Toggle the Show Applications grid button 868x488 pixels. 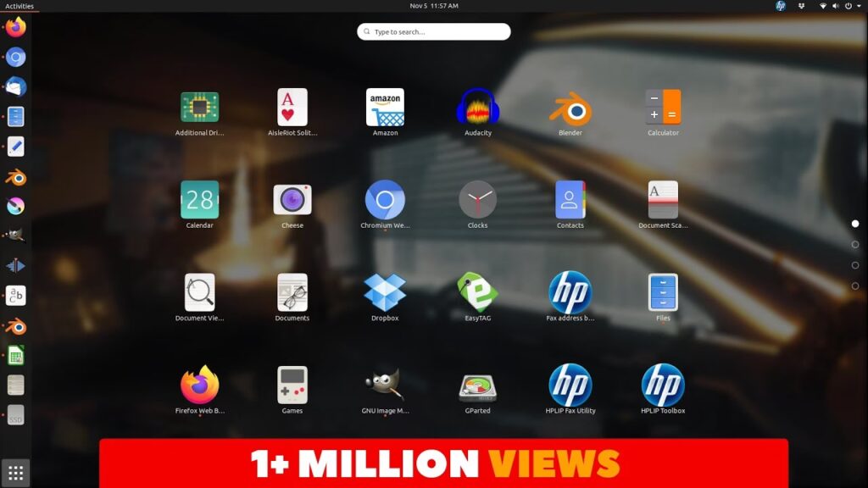point(16,473)
